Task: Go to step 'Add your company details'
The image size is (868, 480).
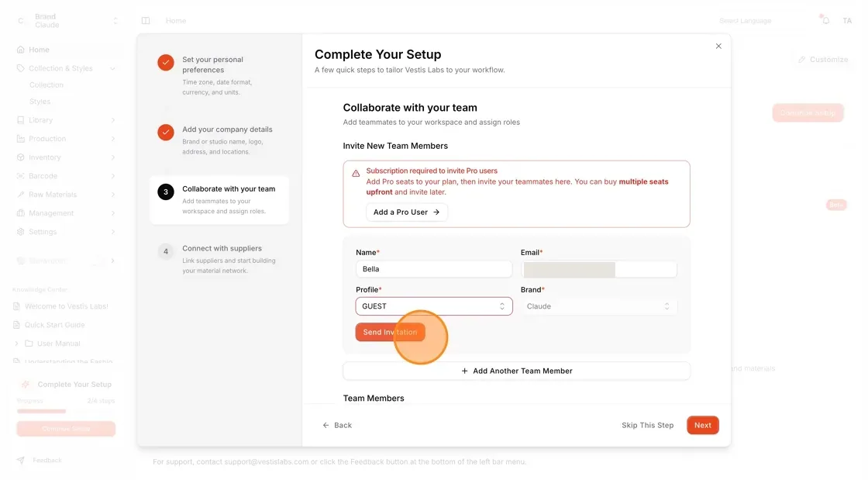Action: pos(220,140)
